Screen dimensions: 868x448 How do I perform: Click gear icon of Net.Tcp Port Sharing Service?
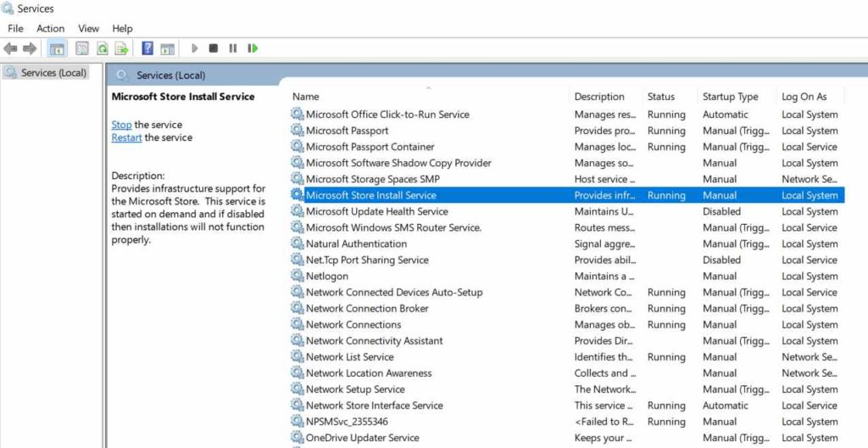coord(298,260)
